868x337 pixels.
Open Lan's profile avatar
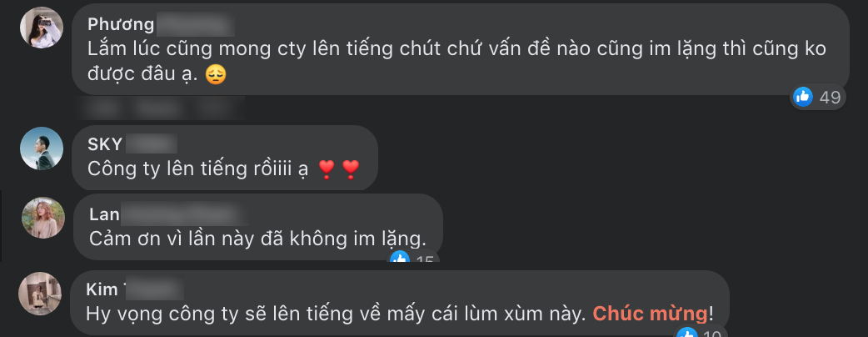[43, 218]
